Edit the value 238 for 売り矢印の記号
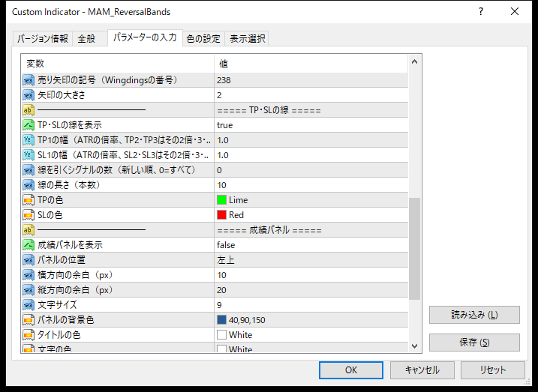This screenshot has height=392, width=538. click(311, 80)
